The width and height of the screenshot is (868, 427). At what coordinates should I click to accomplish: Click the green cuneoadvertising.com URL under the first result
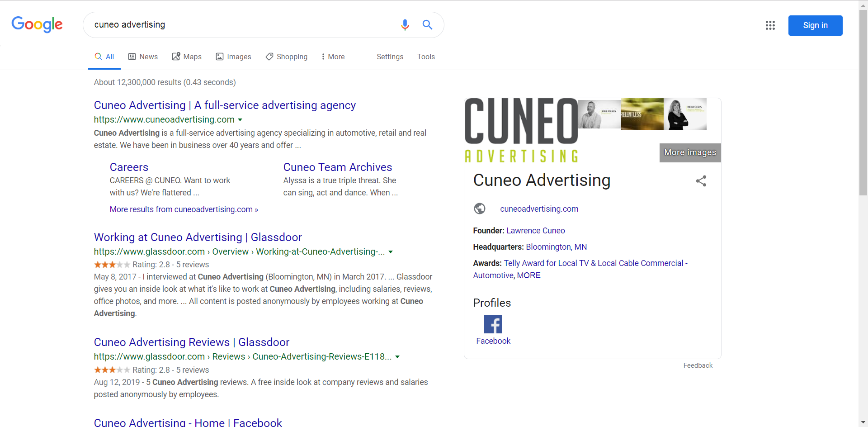[164, 120]
